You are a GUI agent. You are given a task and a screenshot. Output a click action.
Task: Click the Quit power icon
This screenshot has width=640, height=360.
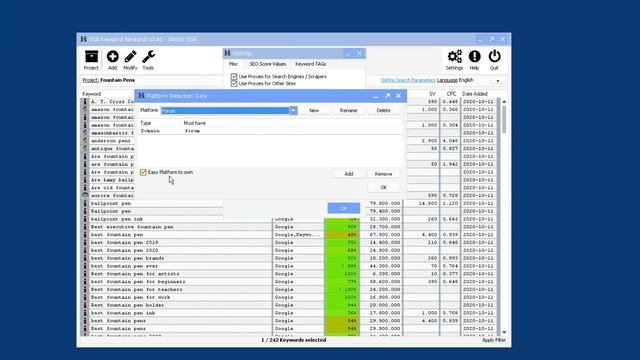coord(494,60)
